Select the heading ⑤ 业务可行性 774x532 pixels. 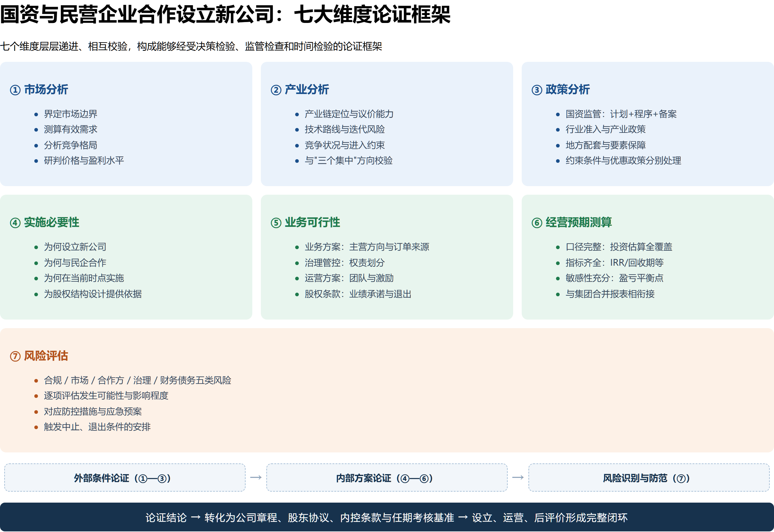click(305, 223)
